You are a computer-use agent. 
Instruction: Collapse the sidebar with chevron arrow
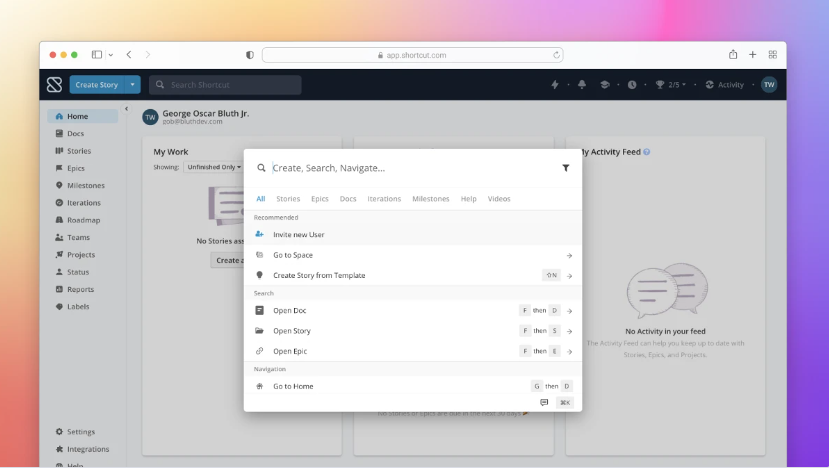point(126,109)
